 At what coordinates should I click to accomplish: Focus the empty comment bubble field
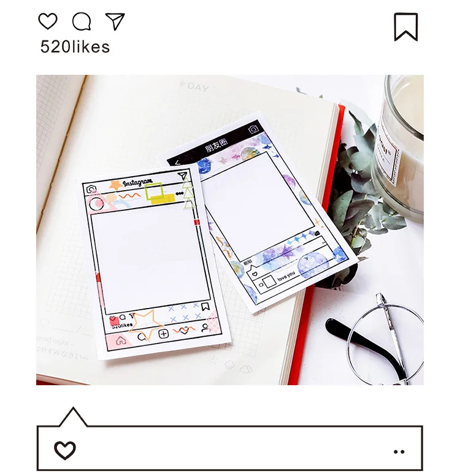[230, 448]
